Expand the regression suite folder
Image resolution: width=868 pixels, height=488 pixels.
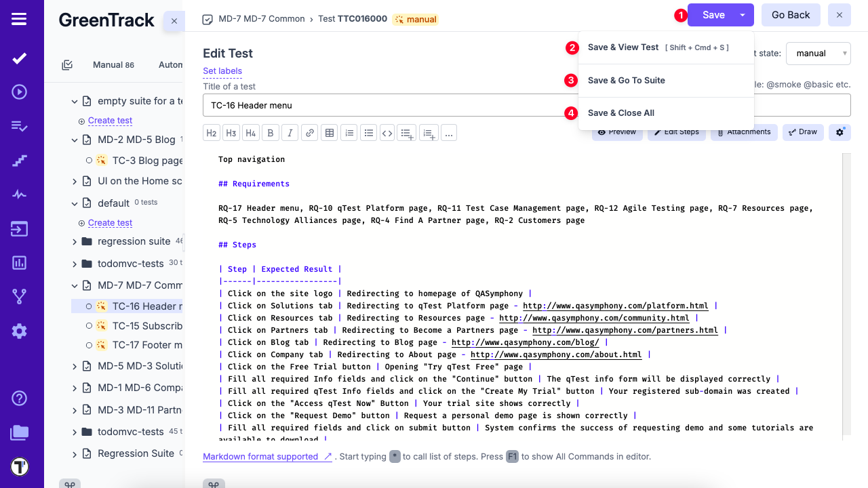pos(75,241)
